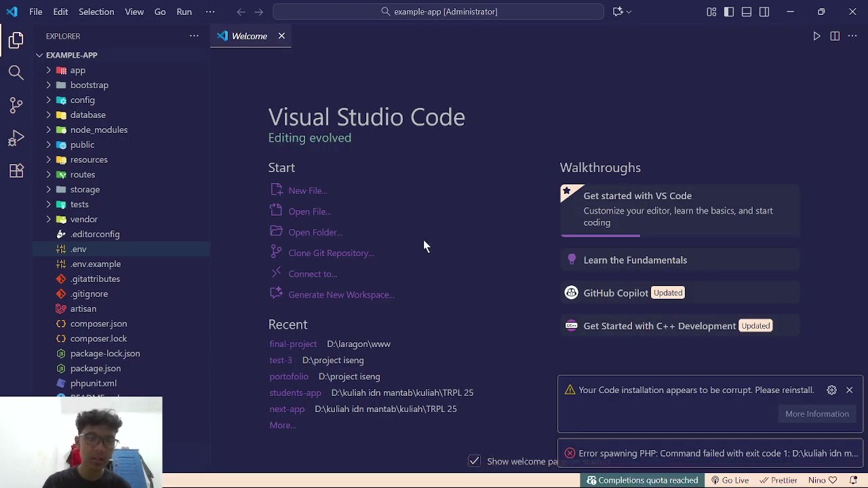Open editor More Actions ellipsis
The image size is (868, 488).
[x=852, y=36]
